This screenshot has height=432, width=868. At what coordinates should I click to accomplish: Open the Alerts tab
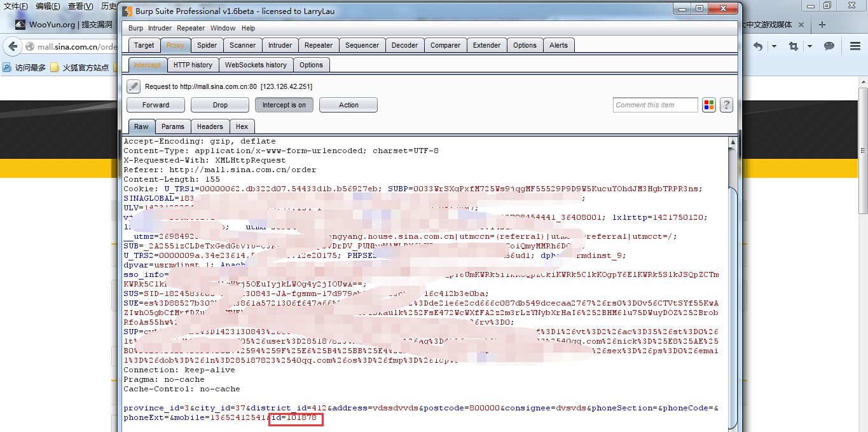(558, 45)
